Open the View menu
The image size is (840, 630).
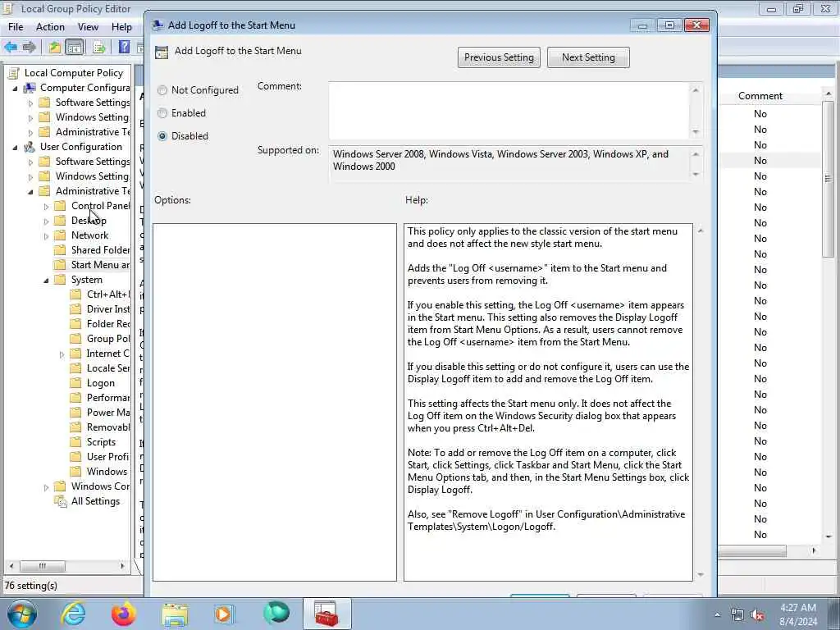(88, 27)
